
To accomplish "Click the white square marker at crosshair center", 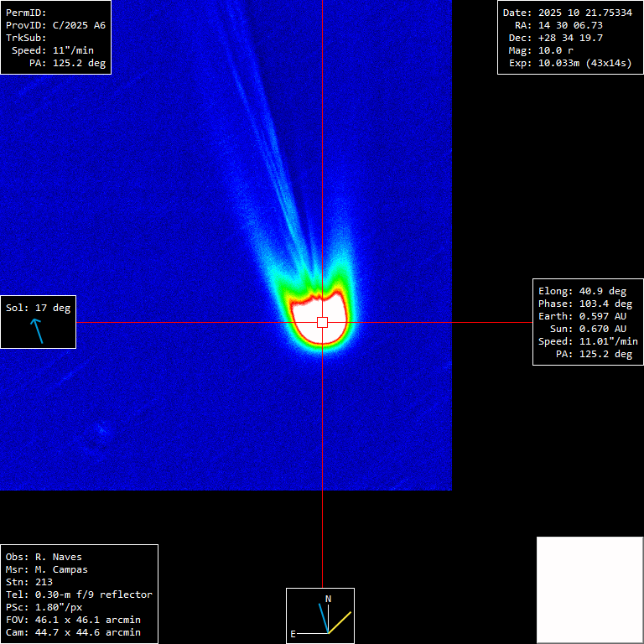I will pos(322,322).
